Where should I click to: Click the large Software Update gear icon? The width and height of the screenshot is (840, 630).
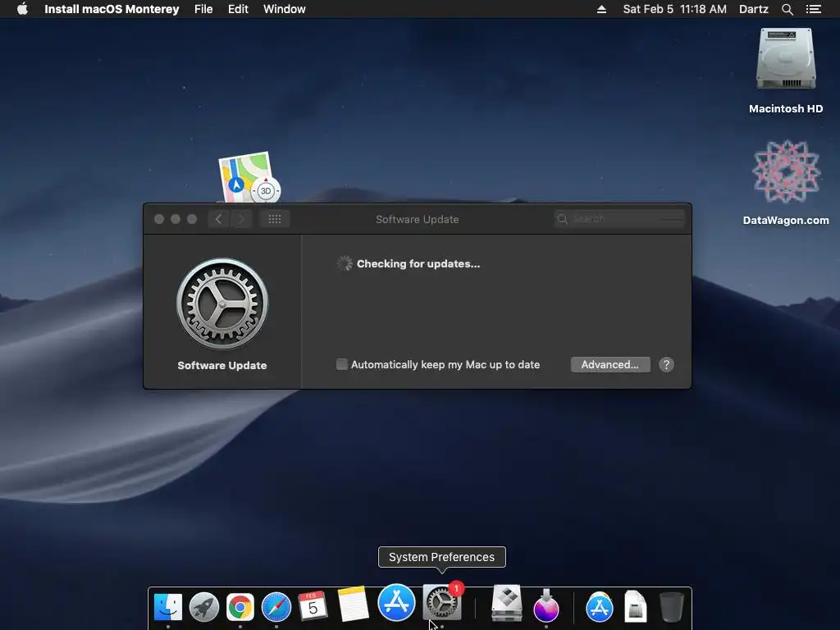click(222, 304)
